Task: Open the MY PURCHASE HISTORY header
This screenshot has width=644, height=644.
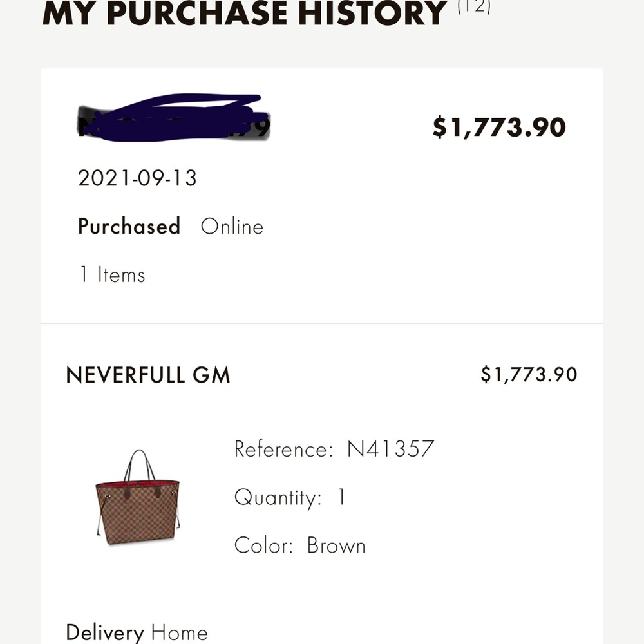Action: (245, 14)
